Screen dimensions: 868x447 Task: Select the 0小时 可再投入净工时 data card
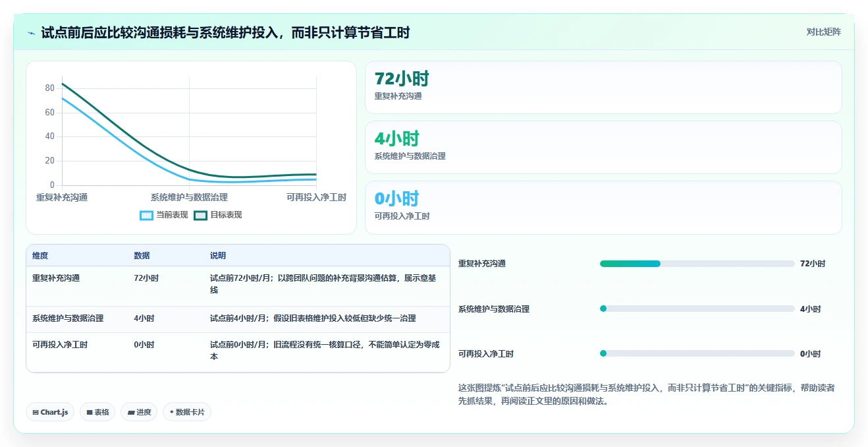[x=603, y=207]
